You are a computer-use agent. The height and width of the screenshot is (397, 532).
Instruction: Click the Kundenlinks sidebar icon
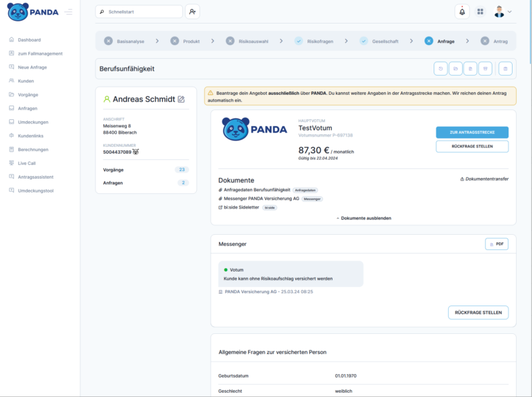(12, 135)
